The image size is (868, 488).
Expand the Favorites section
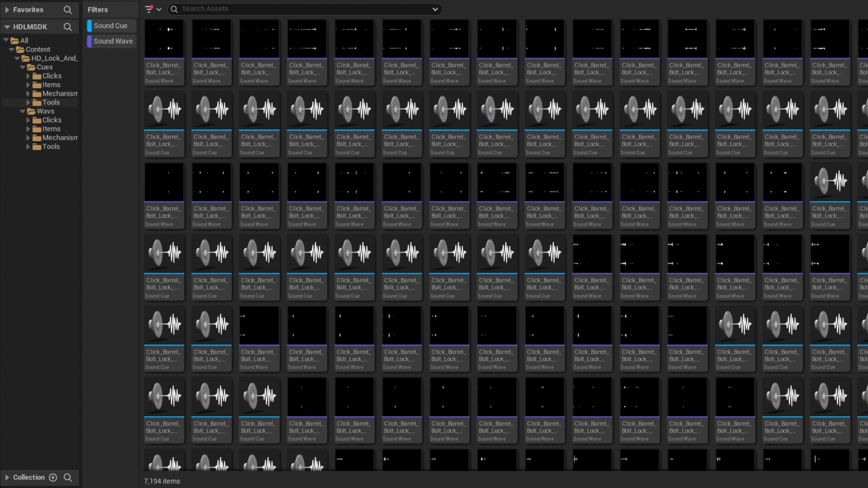tap(7, 10)
